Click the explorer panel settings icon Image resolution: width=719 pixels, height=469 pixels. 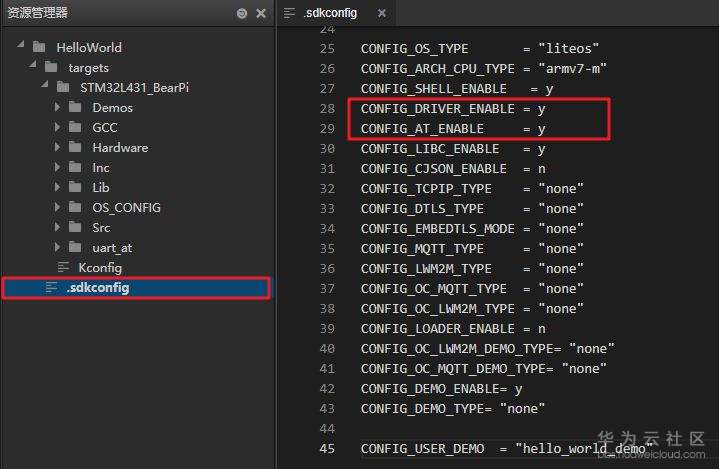(242, 14)
